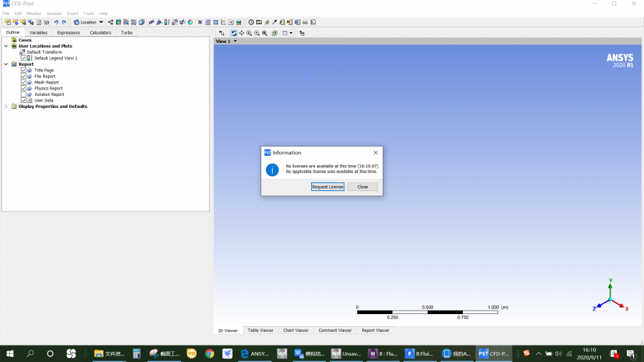Expand Display Properties and Defaults node
Viewport: 644px width, 362px height.
(x=6, y=107)
